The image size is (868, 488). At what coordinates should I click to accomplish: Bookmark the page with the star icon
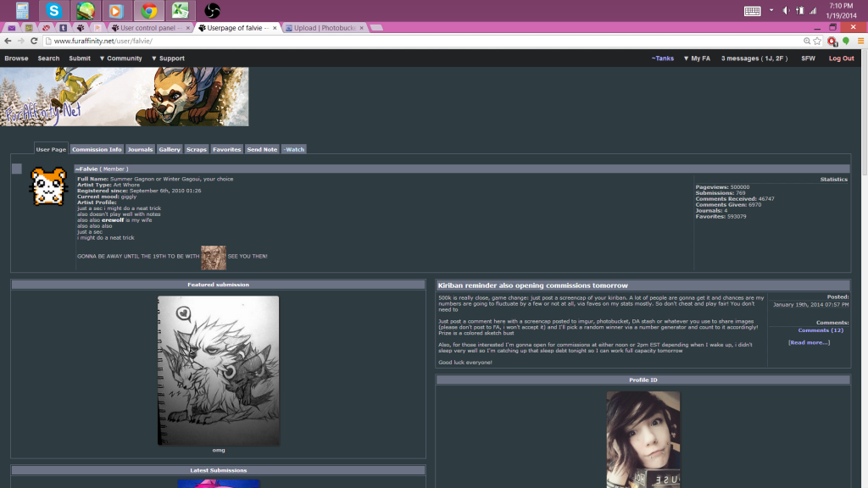click(817, 41)
